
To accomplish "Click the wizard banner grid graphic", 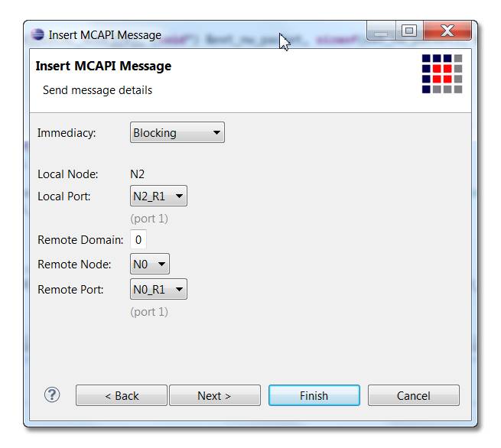I will coord(442,73).
